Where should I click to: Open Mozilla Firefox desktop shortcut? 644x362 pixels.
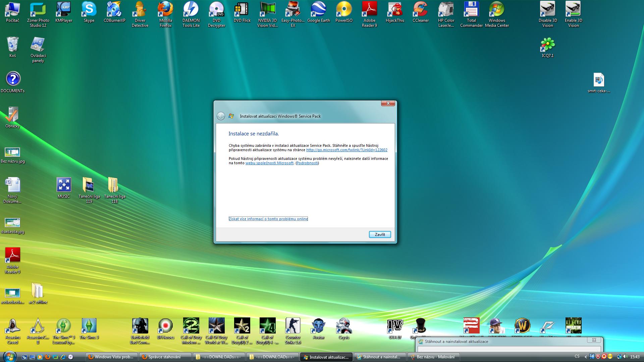(165, 10)
